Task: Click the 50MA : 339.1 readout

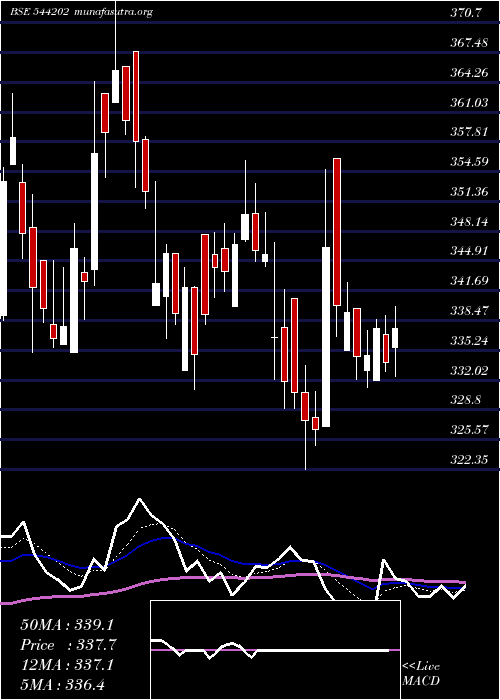Action: click(68, 624)
